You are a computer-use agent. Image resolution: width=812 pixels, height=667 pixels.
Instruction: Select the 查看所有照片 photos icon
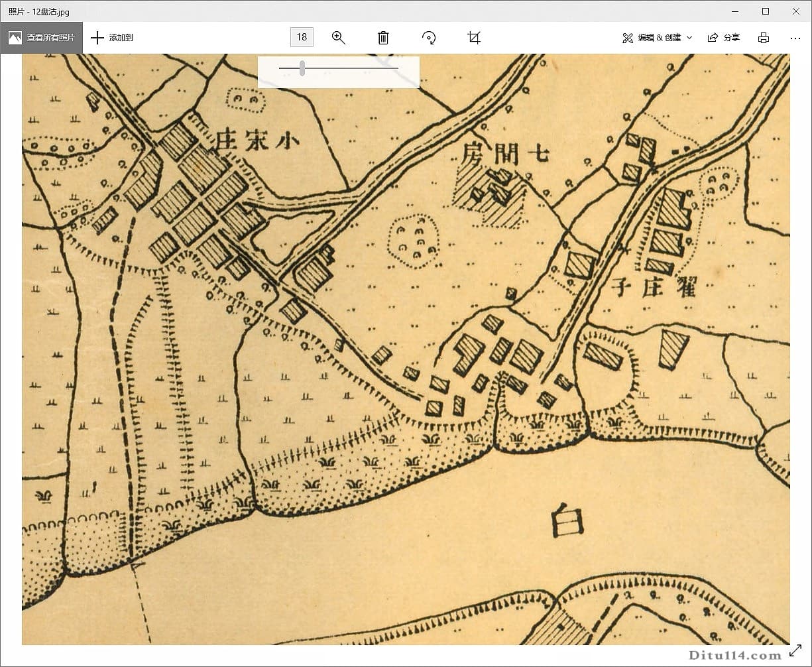pos(15,37)
